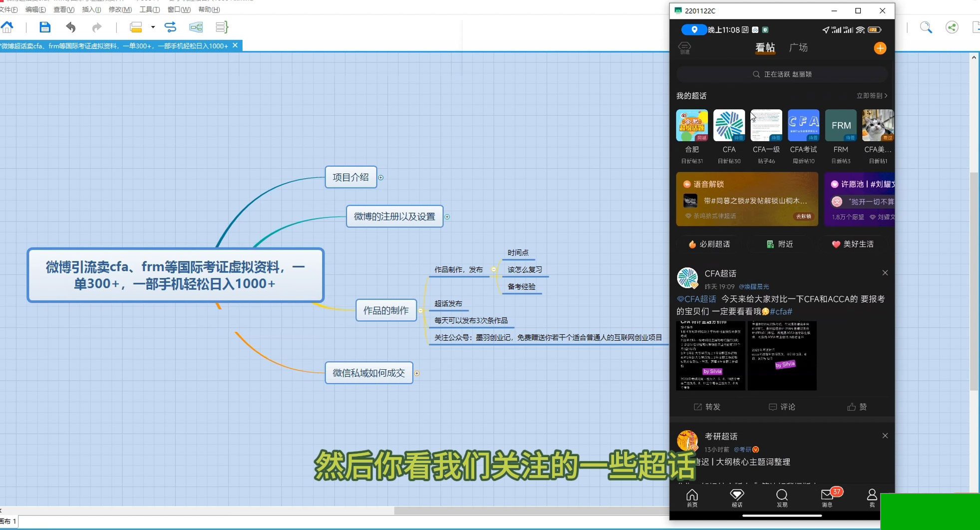Save the mind map with the floppy icon
The image size is (980, 530).
point(45,27)
